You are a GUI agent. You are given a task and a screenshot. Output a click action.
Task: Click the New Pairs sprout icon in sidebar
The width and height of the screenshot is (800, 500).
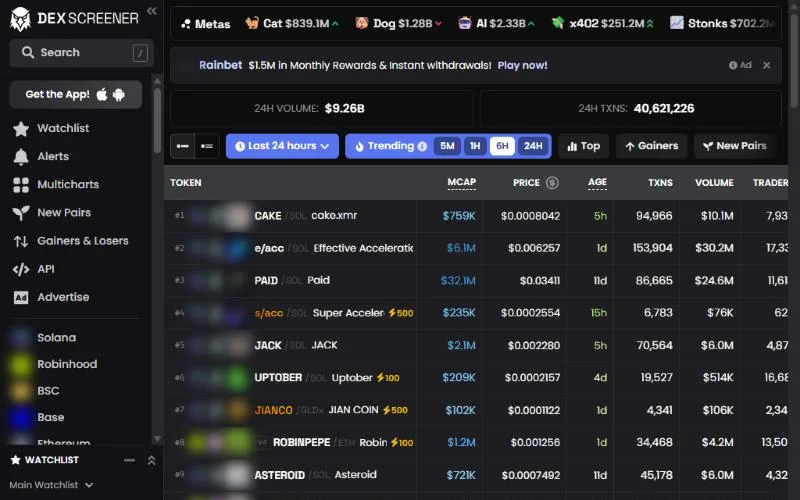point(21,213)
